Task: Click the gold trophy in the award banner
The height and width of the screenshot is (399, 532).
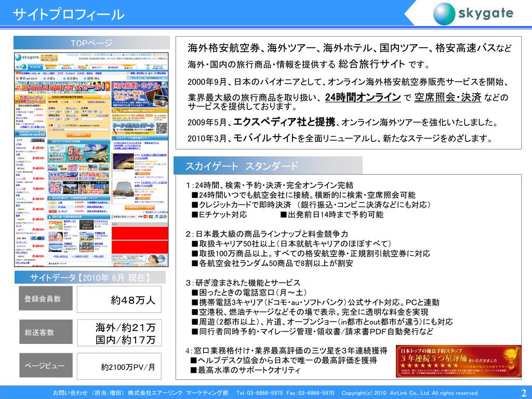Action: coord(511,360)
